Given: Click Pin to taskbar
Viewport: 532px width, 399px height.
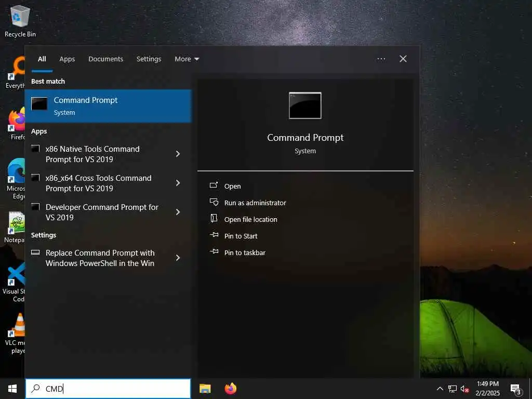Looking at the screenshot, I should [x=245, y=253].
